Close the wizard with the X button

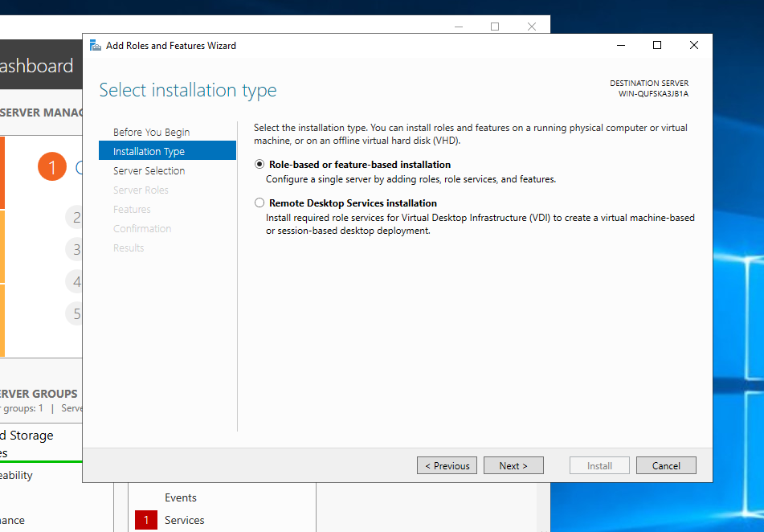694,45
